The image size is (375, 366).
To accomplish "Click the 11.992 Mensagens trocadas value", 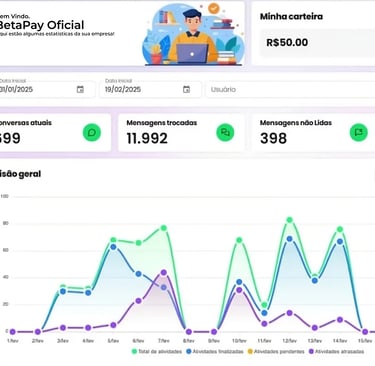I will pyautogui.click(x=147, y=138).
